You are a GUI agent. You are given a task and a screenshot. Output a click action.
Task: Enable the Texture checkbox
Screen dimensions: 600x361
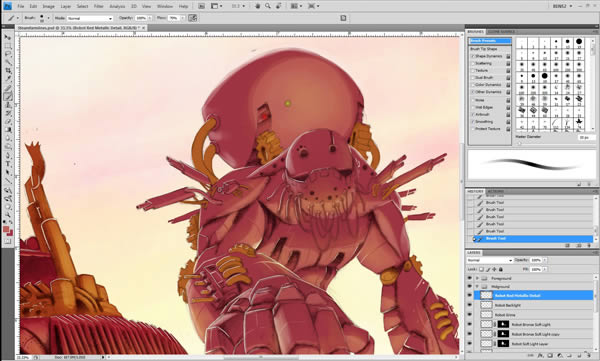pyautogui.click(x=473, y=70)
